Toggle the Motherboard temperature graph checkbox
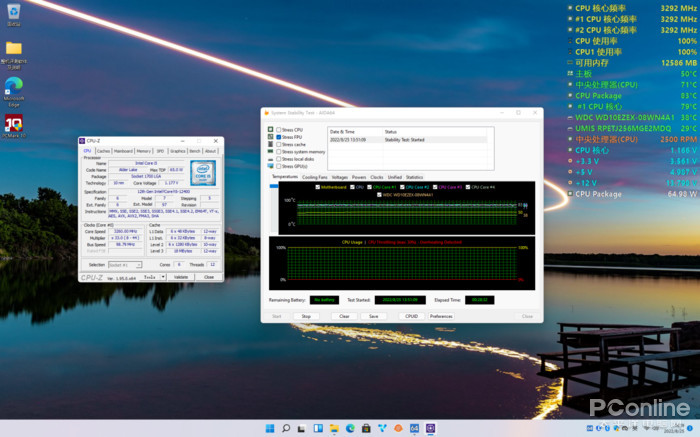This screenshot has height=437, width=700. coord(316,187)
